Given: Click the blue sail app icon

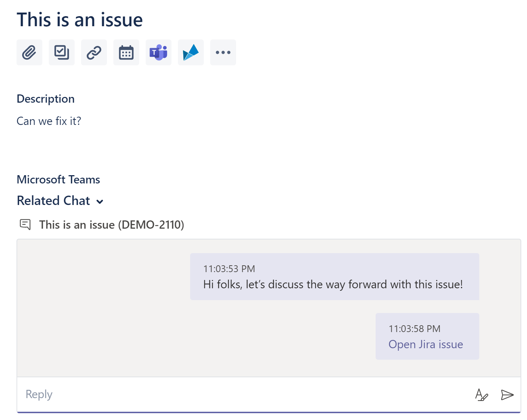Looking at the screenshot, I should tap(191, 52).
